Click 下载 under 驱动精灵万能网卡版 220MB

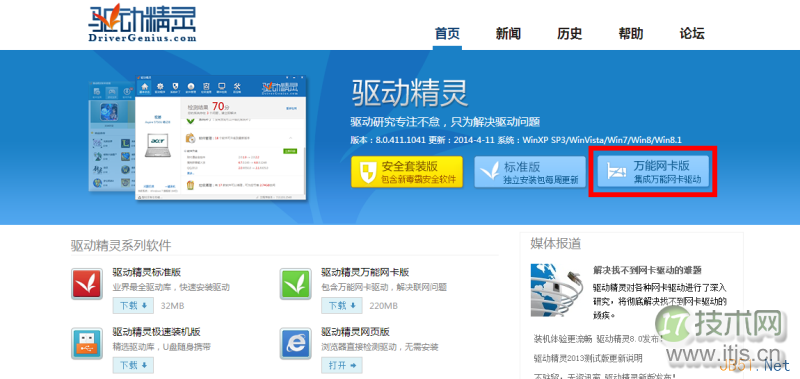[x=342, y=306]
